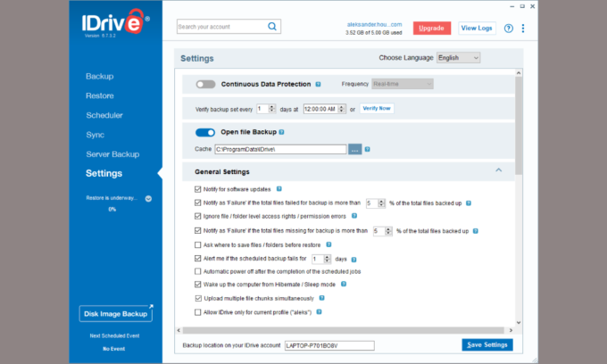Viewport: 607px width, 364px height.
Task: Click the cache folder browse button
Action: pos(354,149)
